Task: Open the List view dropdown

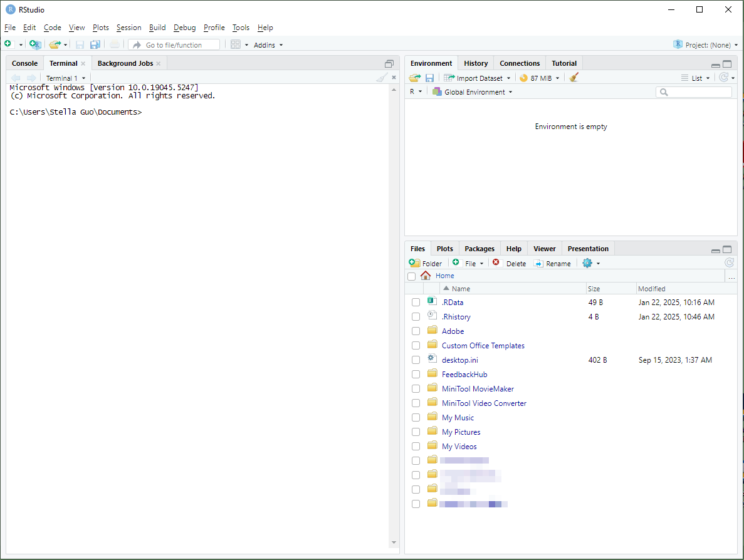Action: coord(696,78)
